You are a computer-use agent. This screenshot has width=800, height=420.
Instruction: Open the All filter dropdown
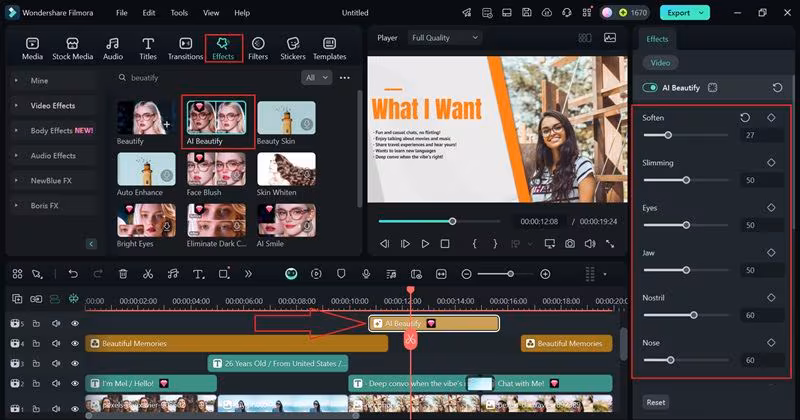tap(316, 78)
